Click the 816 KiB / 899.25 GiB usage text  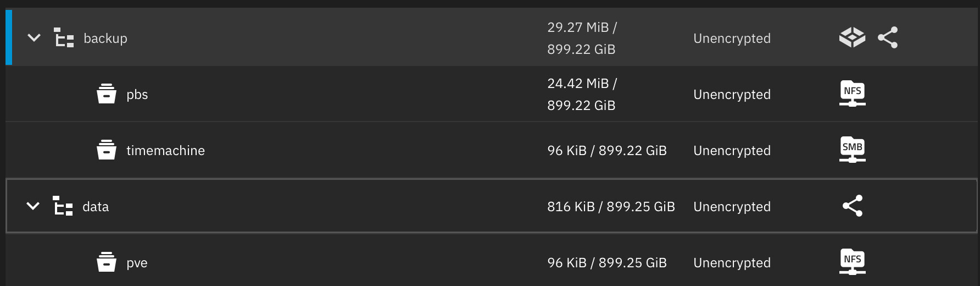pos(611,207)
